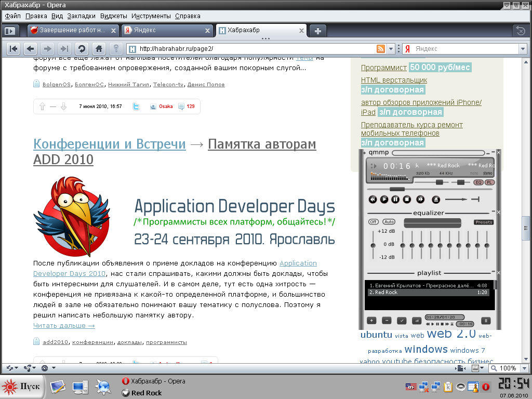Open the Инструменты menu
Viewport: 532px width, 399px height.
coord(151,16)
